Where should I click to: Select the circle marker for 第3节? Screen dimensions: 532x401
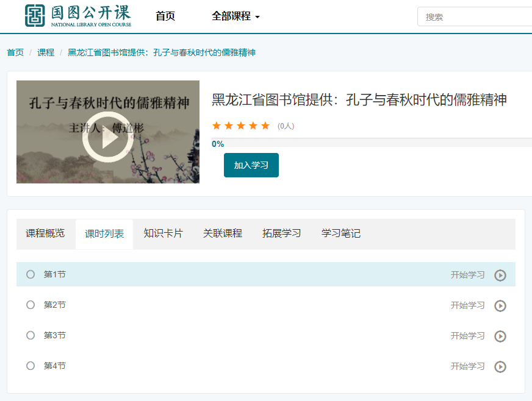pyautogui.click(x=31, y=335)
